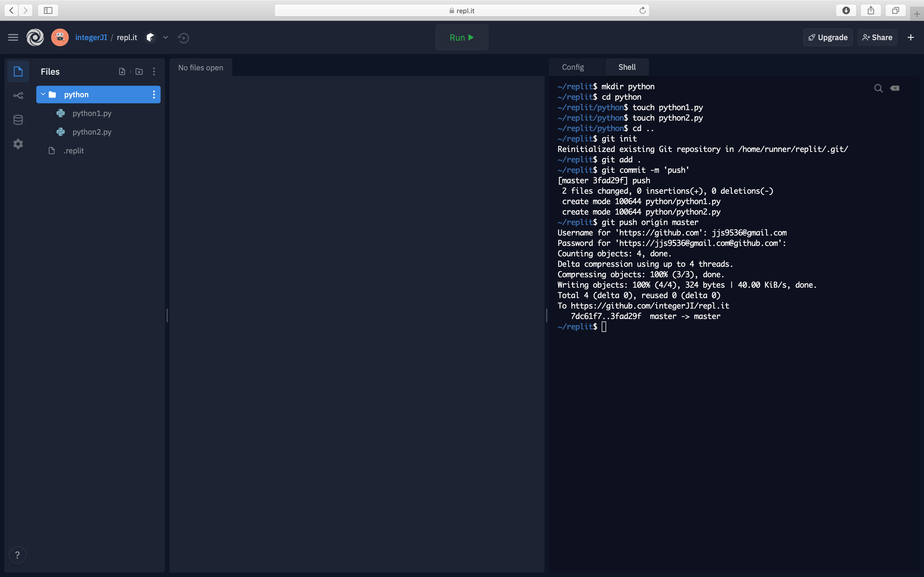Open the Files panel three-dot menu
This screenshot has height=577, width=924.
click(x=154, y=71)
